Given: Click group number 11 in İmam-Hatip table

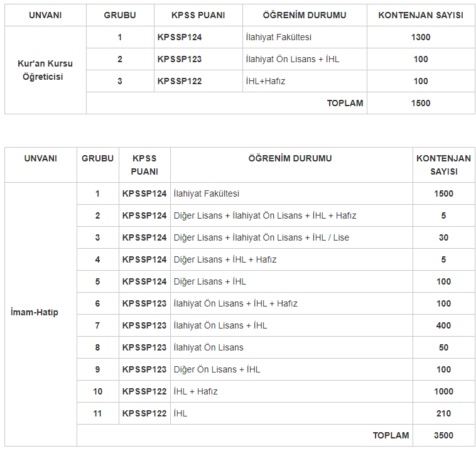Looking at the screenshot, I should coord(97,414).
